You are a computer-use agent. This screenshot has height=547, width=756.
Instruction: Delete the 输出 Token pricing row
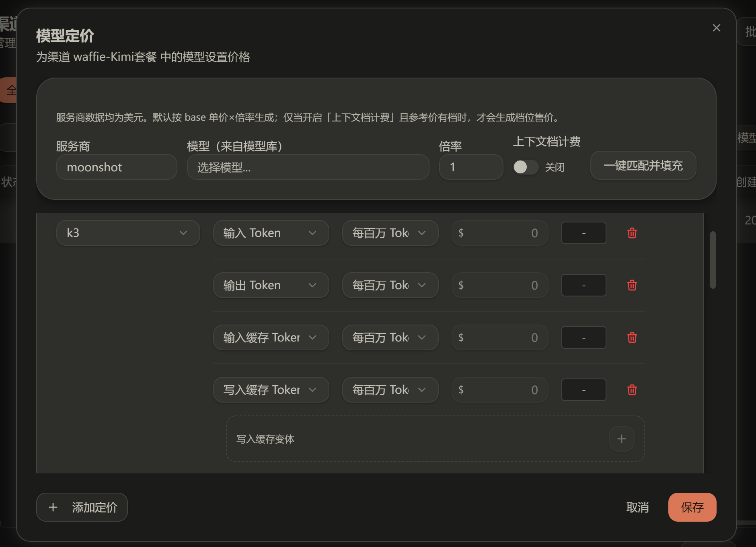(632, 285)
